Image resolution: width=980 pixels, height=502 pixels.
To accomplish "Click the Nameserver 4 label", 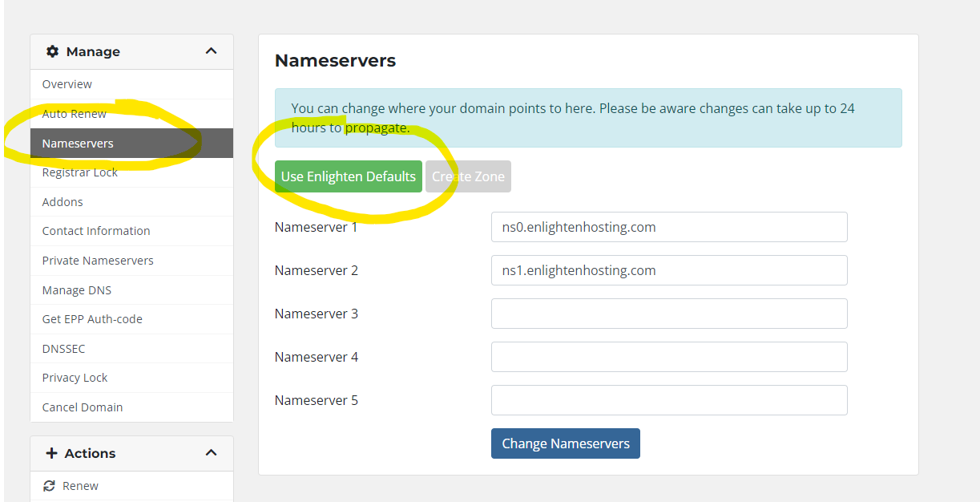I will [317, 357].
